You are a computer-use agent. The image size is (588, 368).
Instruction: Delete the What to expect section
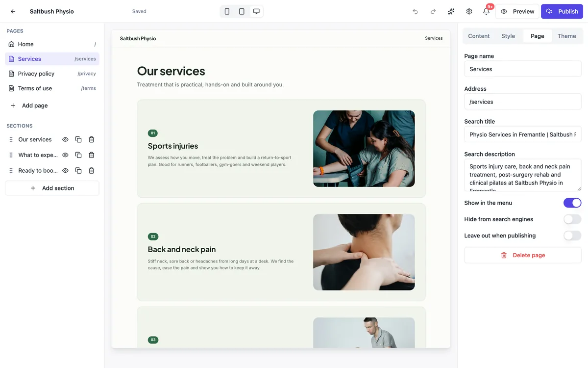91,155
